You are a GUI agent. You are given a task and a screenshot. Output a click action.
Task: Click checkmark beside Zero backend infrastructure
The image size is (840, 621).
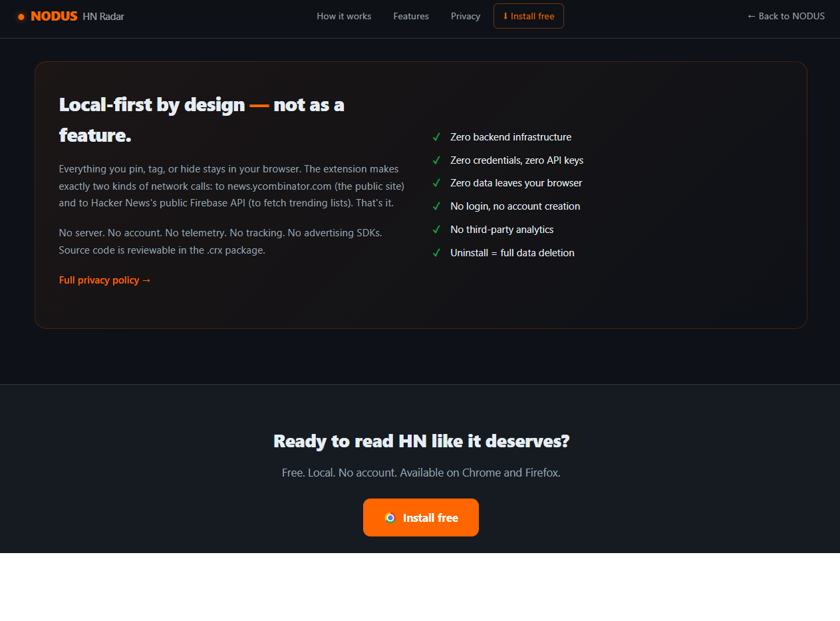(436, 137)
